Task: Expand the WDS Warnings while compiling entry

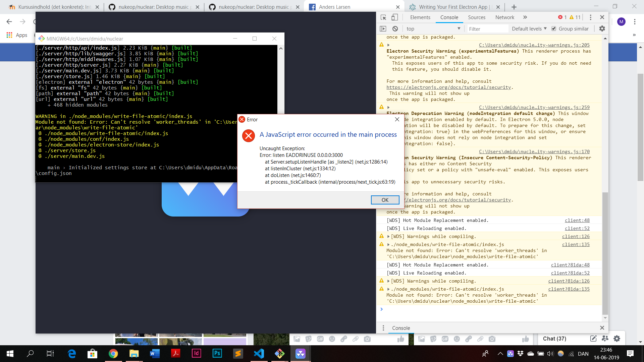Action: tap(389, 236)
